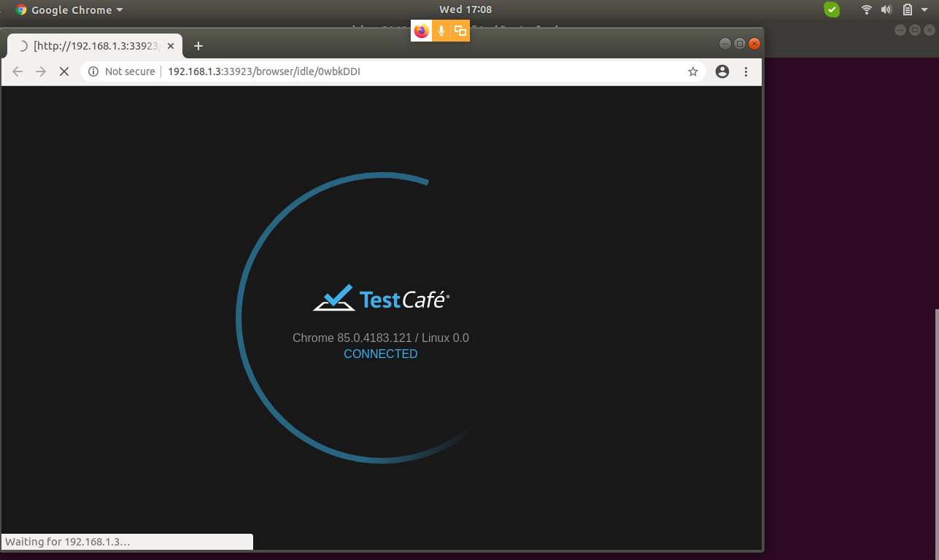Click the TestCafé logo
This screenshot has height=560, width=939.
coord(381,297)
